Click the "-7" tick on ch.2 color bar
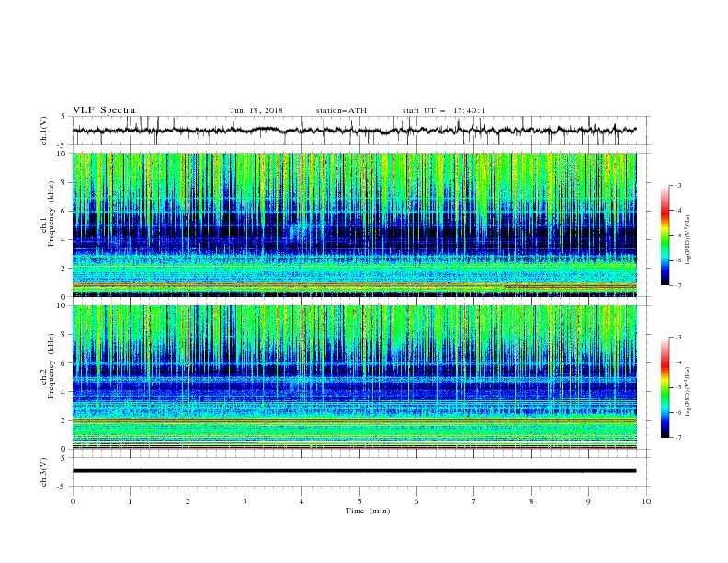The image size is (728, 563). 677,437
